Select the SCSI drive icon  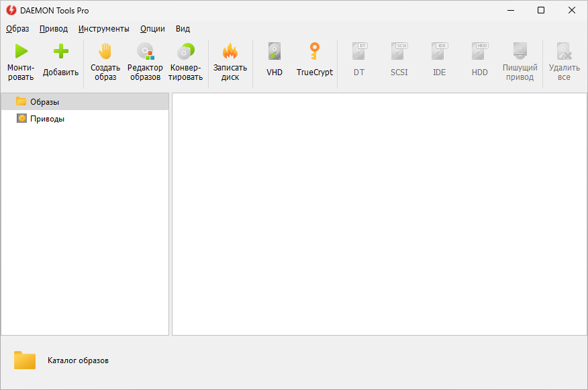click(x=399, y=60)
